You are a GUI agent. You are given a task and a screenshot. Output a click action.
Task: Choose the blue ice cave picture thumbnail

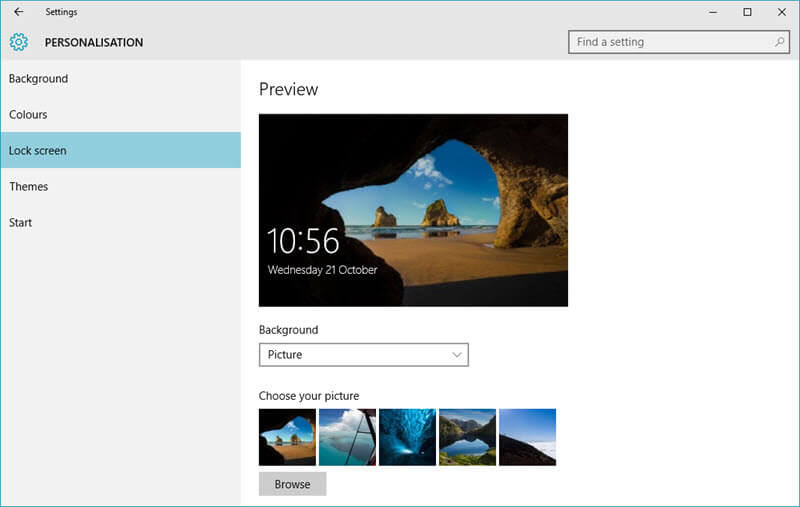tap(408, 437)
